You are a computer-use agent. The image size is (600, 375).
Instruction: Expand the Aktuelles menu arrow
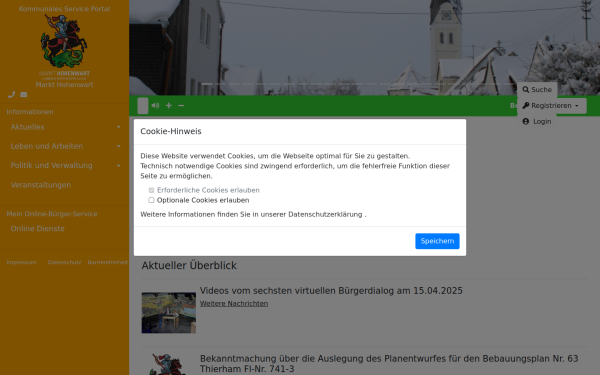pyautogui.click(x=119, y=127)
